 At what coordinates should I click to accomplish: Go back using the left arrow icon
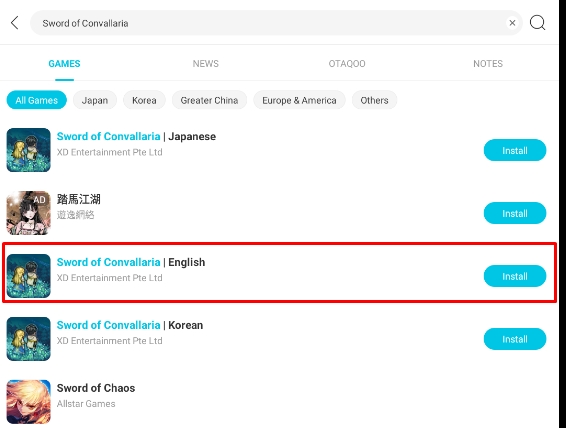click(14, 23)
